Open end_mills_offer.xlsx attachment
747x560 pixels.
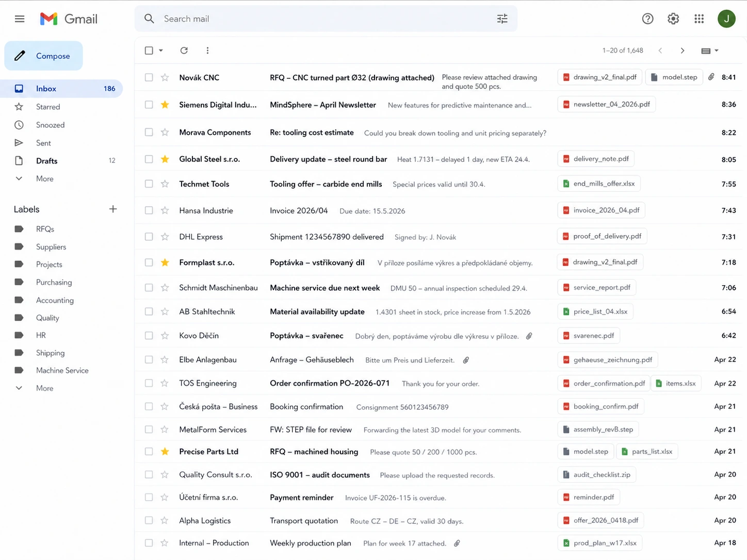[599, 184]
